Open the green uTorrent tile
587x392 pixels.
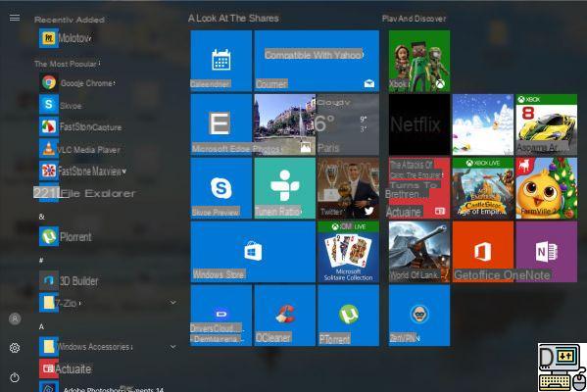[348, 316]
